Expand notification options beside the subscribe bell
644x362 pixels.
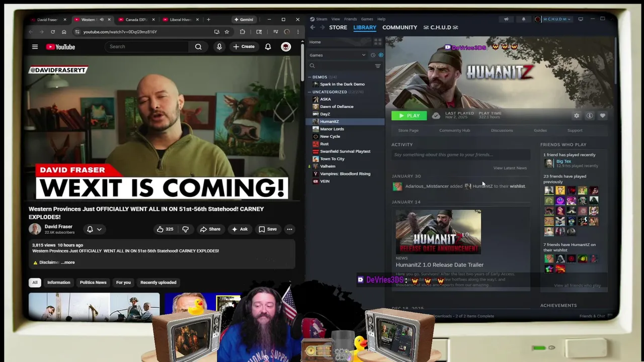(99, 229)
